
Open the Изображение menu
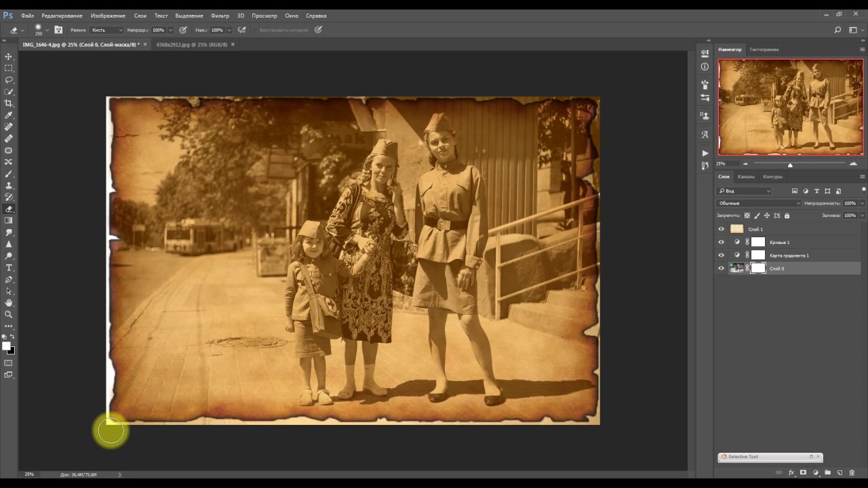point(108,16)
